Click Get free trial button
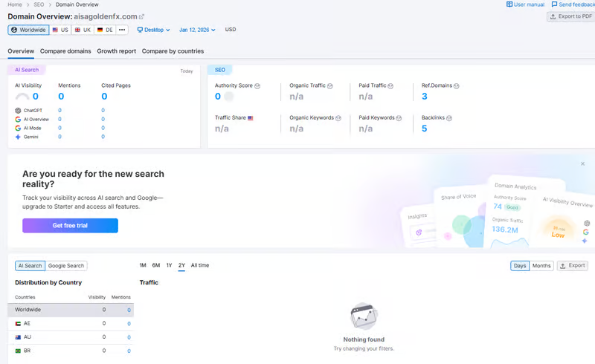The image size is (595, 364). [x=70, y=225]
